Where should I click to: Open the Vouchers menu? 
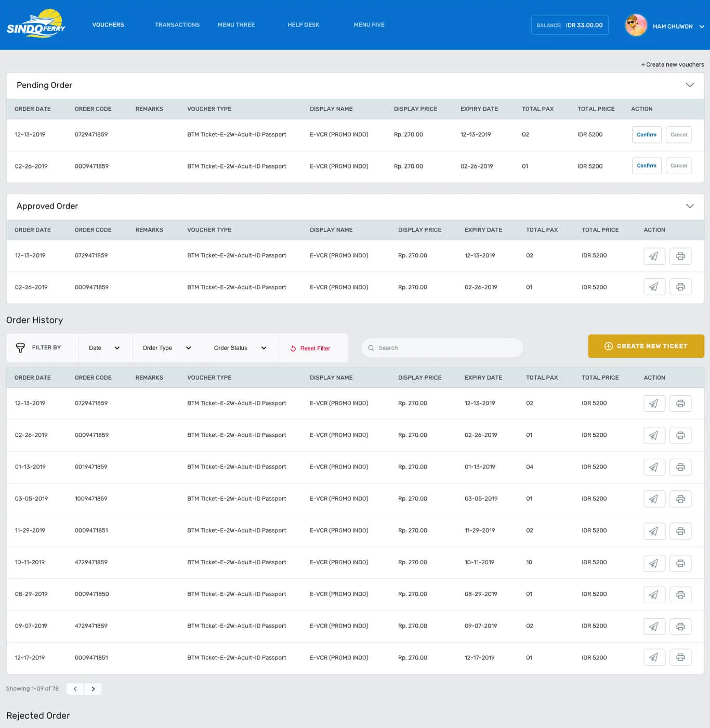(108, 25)
